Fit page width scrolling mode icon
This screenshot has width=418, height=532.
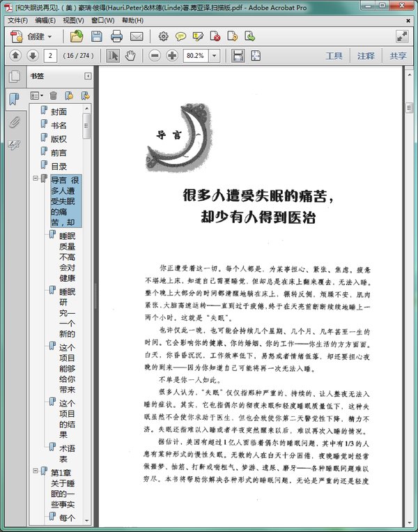click(238, 55)
